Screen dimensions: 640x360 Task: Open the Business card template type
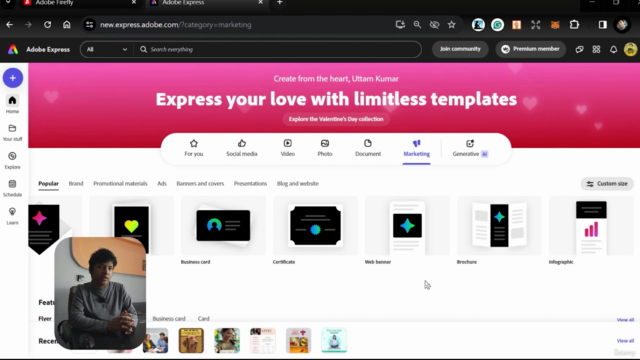pos(223,231)
